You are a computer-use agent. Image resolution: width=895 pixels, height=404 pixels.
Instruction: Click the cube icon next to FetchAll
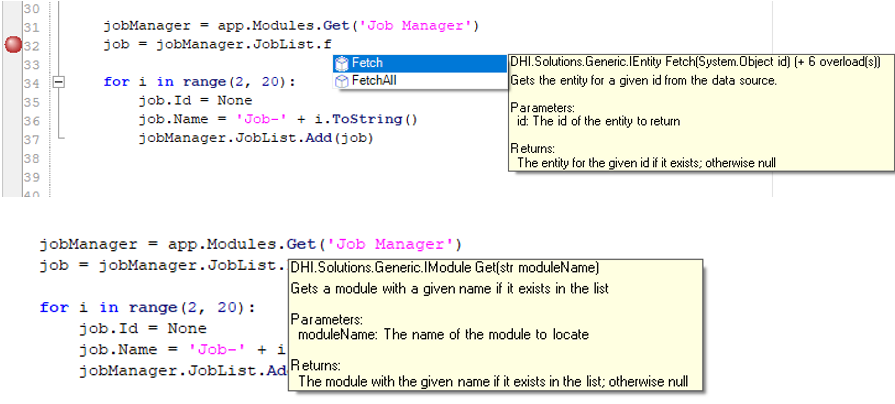coord(342,81)
